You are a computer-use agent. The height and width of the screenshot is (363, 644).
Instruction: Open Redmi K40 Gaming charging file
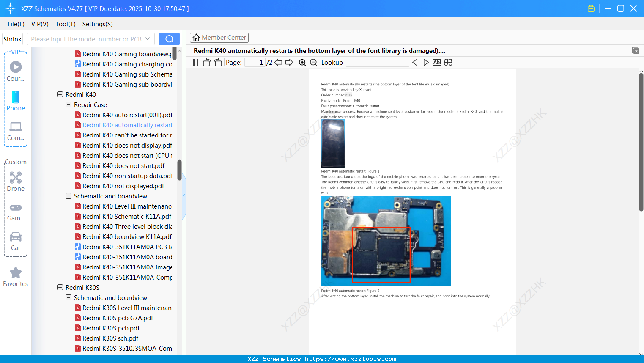tap(123, 64)
